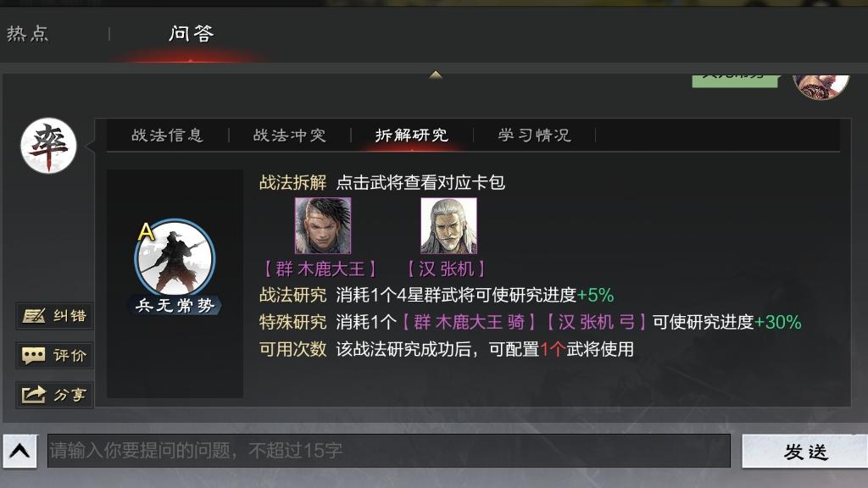Collapse chat using the top triangle arrow

[436, 75]
